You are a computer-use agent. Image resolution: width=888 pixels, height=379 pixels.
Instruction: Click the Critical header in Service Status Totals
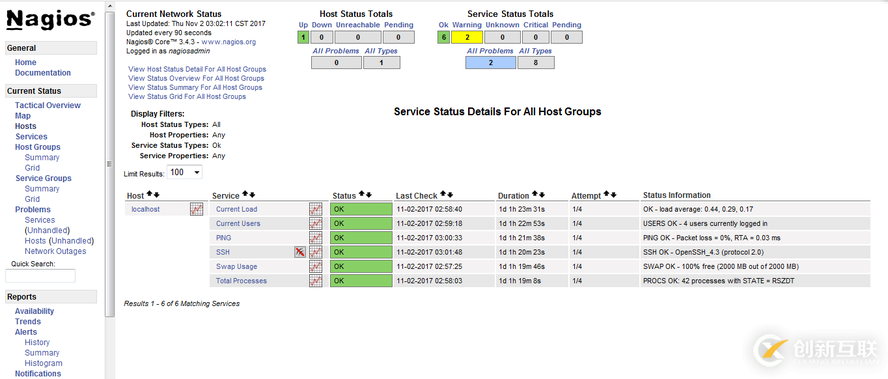[536, 25]
